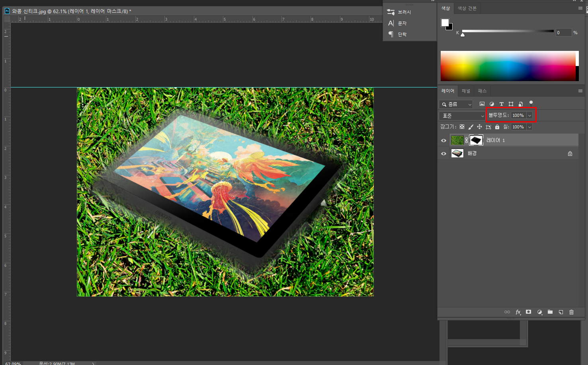The width and height of the screenshot is (588, 365).
Task: Select the 배경 layer name
Action: coord(472,153)
